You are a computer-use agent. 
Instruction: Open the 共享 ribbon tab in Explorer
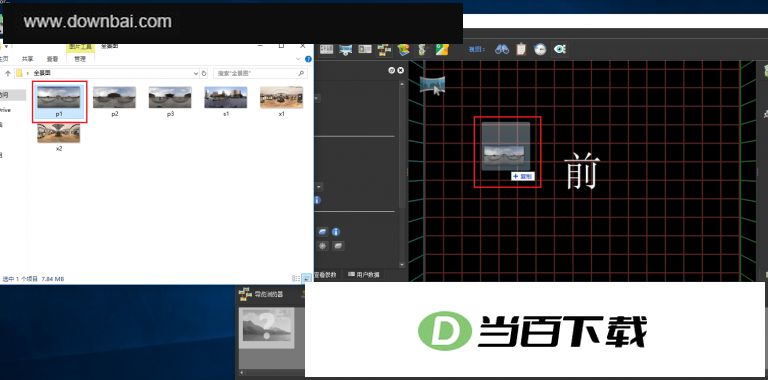click(27, 59)
